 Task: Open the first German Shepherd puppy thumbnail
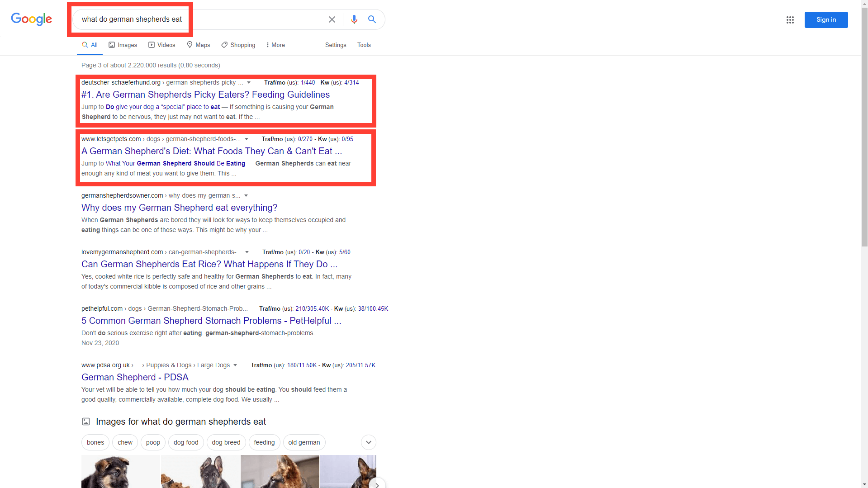121,471
